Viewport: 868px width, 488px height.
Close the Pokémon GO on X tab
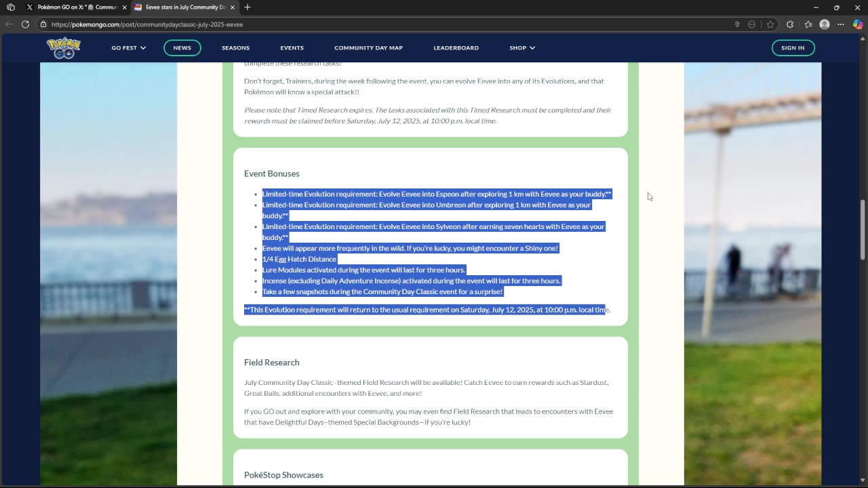pyautogui.click(x=124, y=7)
